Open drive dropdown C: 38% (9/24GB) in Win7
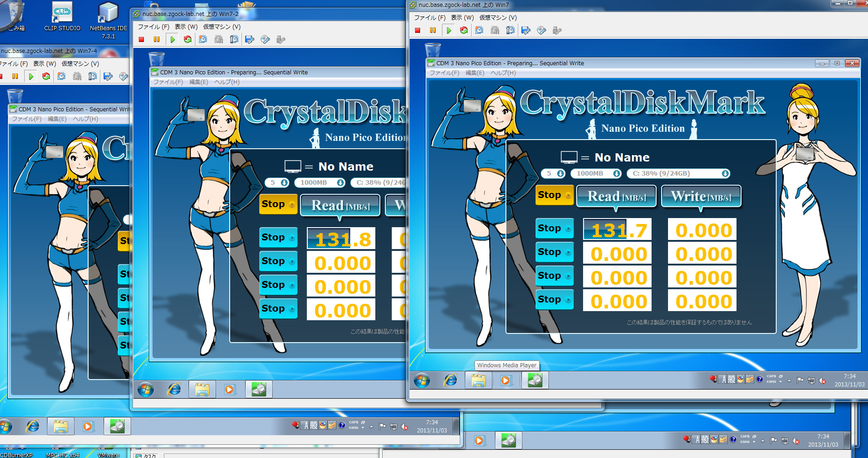 point(679,173)
